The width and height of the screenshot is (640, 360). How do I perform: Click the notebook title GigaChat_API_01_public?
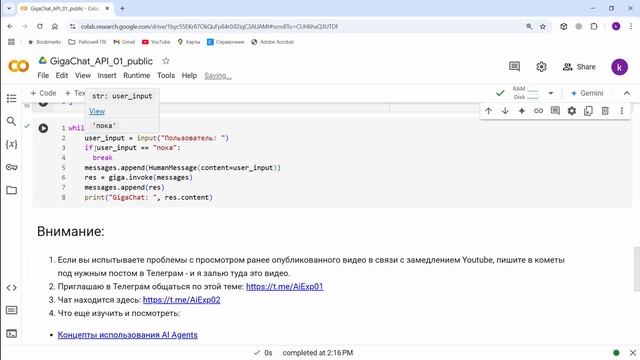pos(101,61)
